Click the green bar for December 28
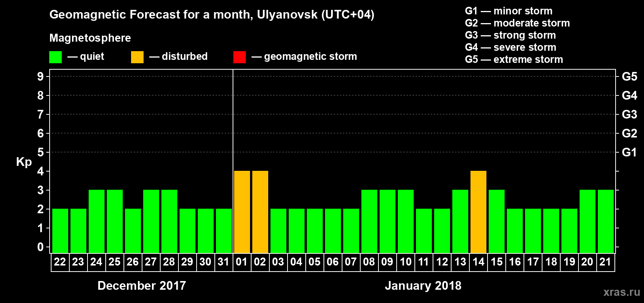Viewport: 644px width, 303px height. [x=169, y=221]
